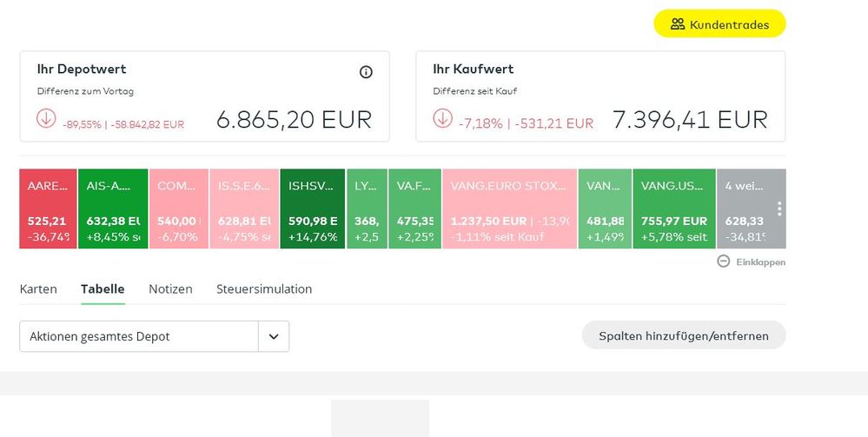
Task: Select the VANG.US position tile
Action: click(x=673, y=209)
